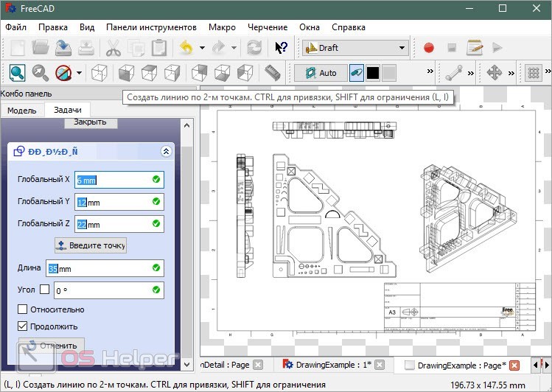Open the Панели инструментов menu
The image size is (552, 392).
(x=151, y=27)
